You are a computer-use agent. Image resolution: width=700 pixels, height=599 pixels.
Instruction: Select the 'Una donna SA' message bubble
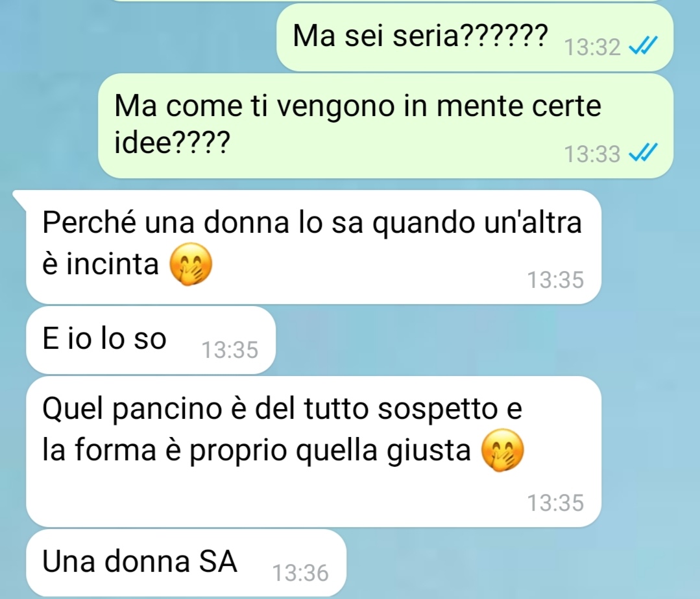pyautogui.click(x=186, y=563)
